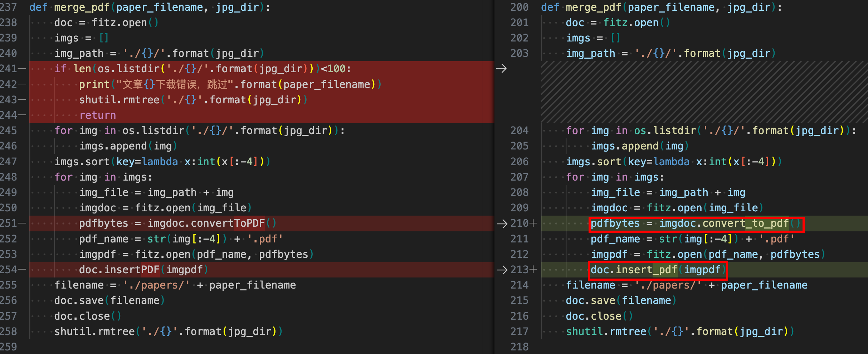Click 'doc = fitz.open()' in left pane
The image size is (868, 354).
click(x=106, y=23)
